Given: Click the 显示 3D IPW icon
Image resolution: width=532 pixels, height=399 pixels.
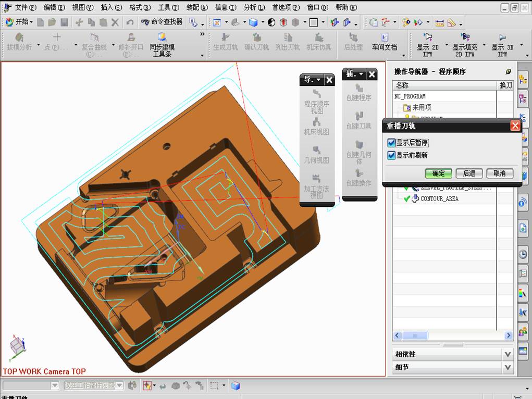Looking at the screenshot, I should point(502,37).
